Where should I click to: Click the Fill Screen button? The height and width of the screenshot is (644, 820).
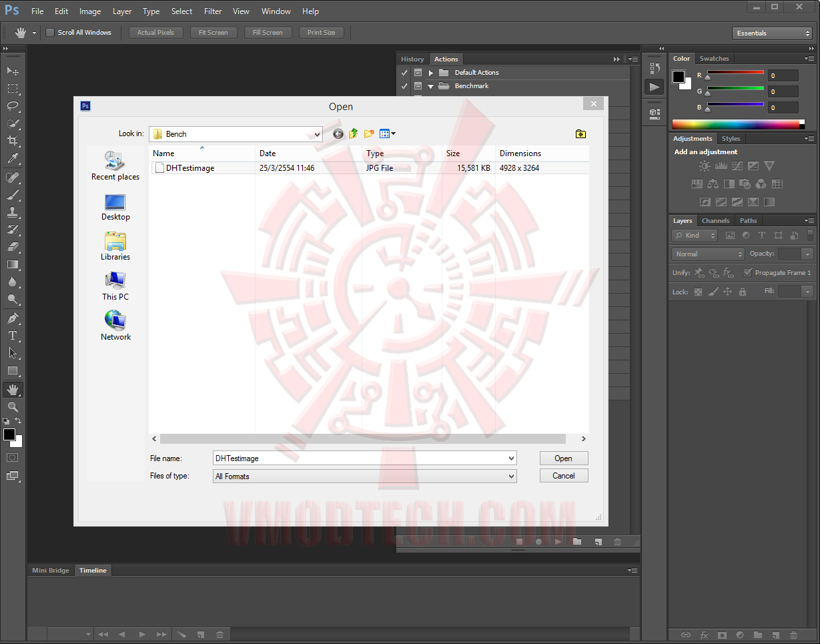pyautogui.click(x=268, y=33)
